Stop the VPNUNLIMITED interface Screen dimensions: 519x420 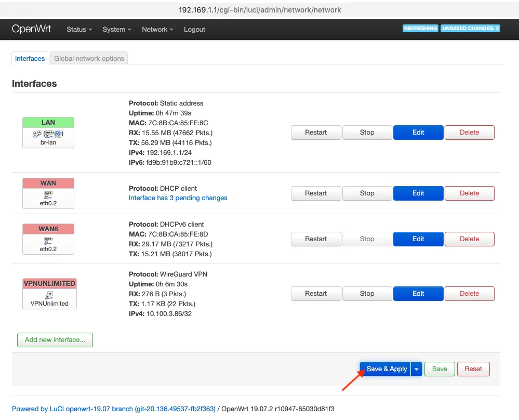point(367,294)
